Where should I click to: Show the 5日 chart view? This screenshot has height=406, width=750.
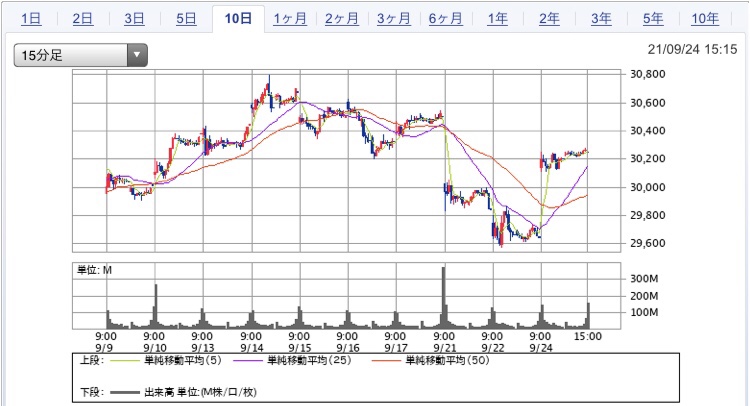[x=186, y=19]
